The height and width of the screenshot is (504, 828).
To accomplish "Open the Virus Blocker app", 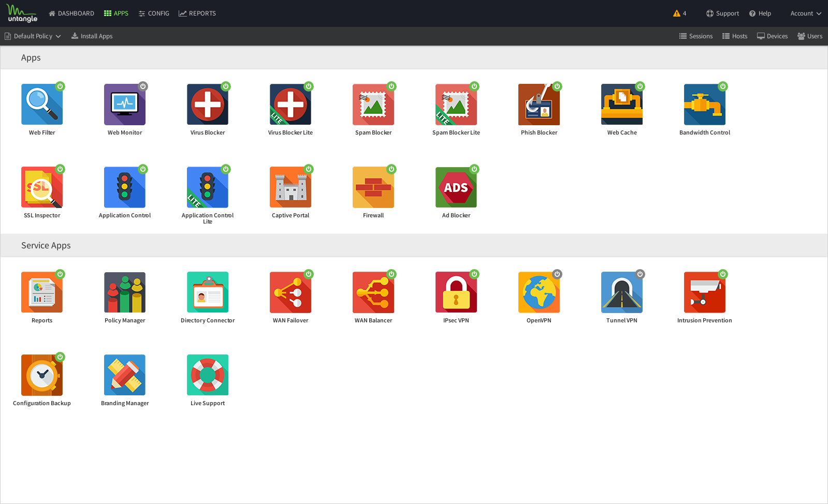I will point(208,105).
